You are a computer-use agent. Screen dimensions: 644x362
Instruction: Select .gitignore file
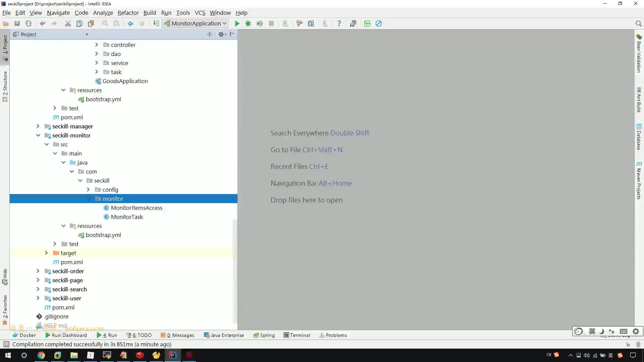coord(52,316)
